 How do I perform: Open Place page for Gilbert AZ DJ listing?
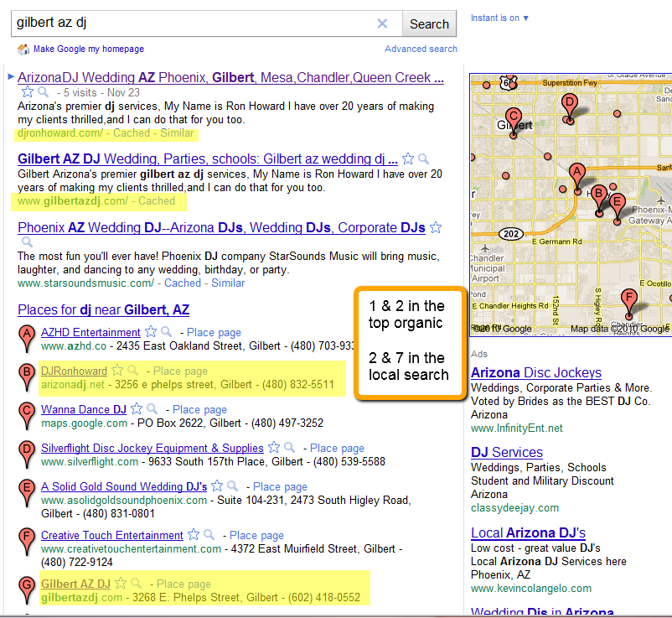click(184, 584)
